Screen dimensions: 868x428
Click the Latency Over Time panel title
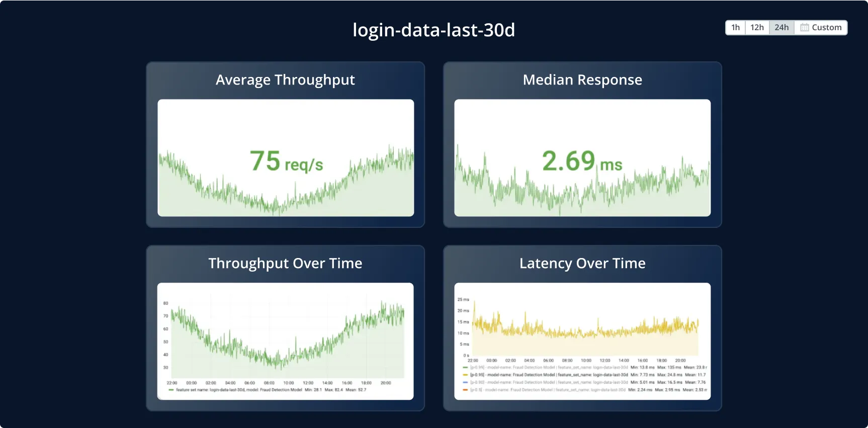coord(582,264)
